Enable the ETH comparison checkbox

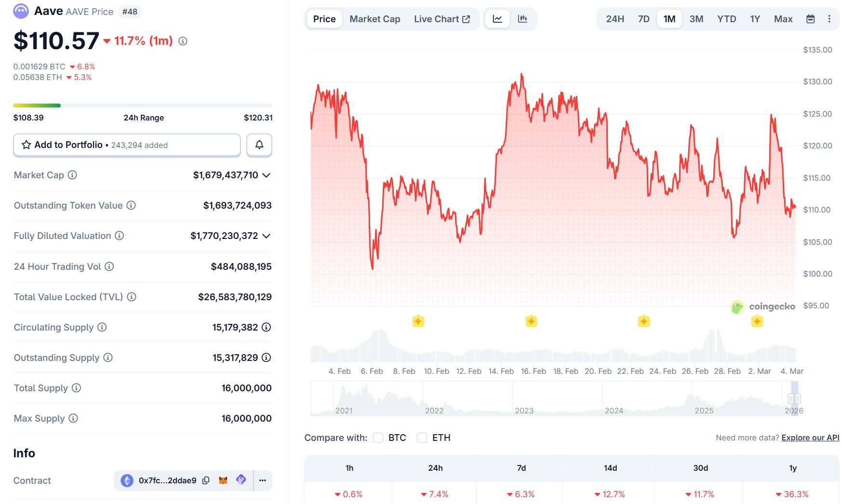click(422, 438)
